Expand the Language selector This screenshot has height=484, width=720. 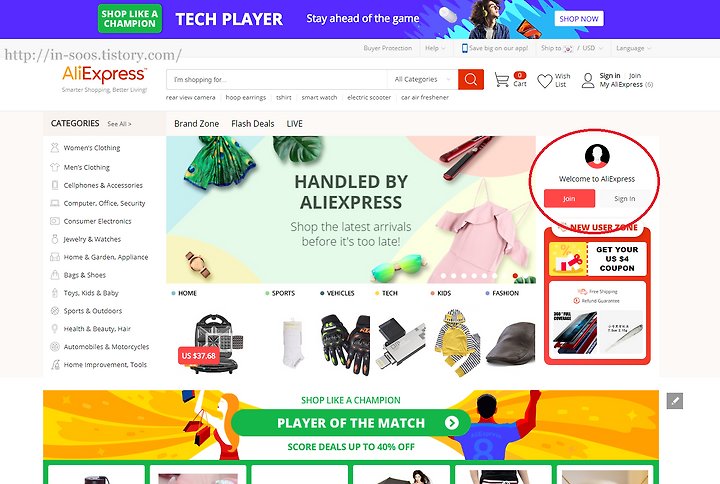[633, 48]
